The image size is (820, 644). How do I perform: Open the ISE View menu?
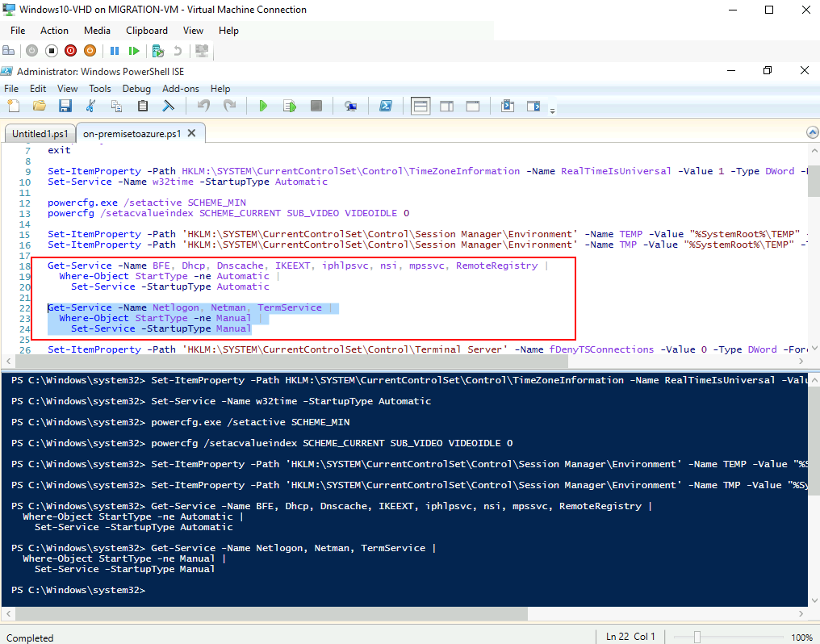[68, 89]
